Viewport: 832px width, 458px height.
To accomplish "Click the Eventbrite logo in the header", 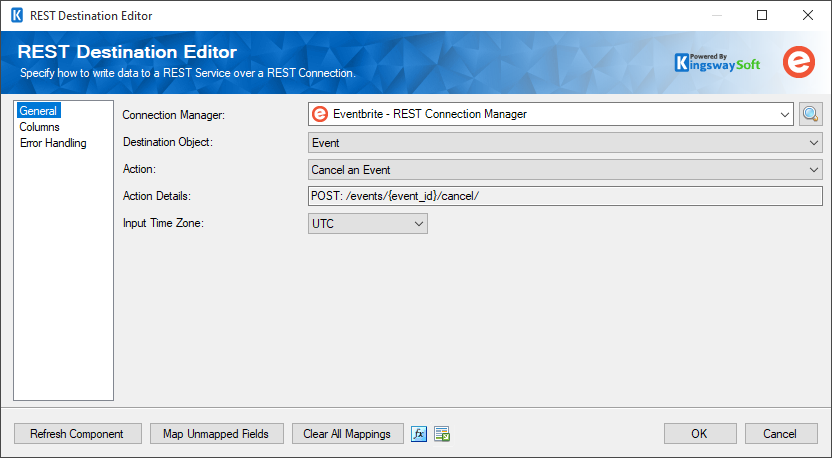I will [798, 63].
